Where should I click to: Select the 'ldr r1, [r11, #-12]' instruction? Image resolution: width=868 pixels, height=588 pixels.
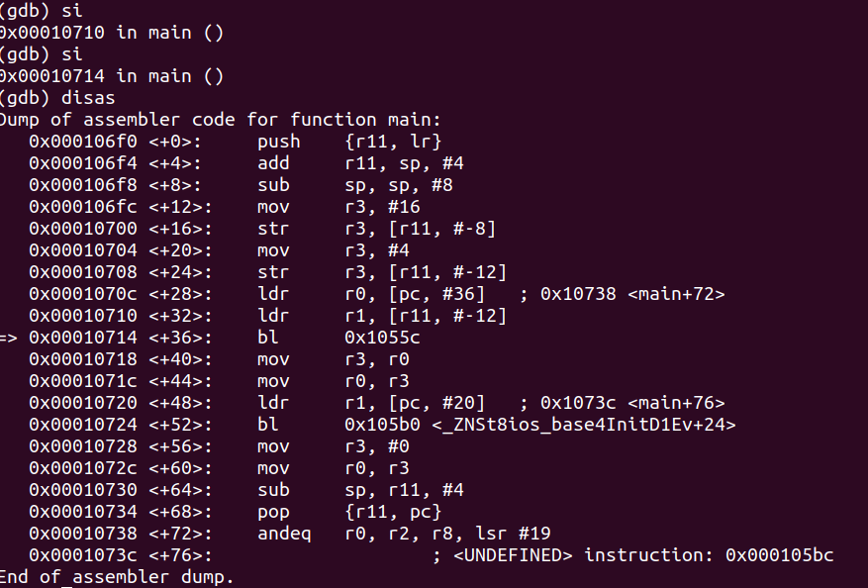click(382, 316)
